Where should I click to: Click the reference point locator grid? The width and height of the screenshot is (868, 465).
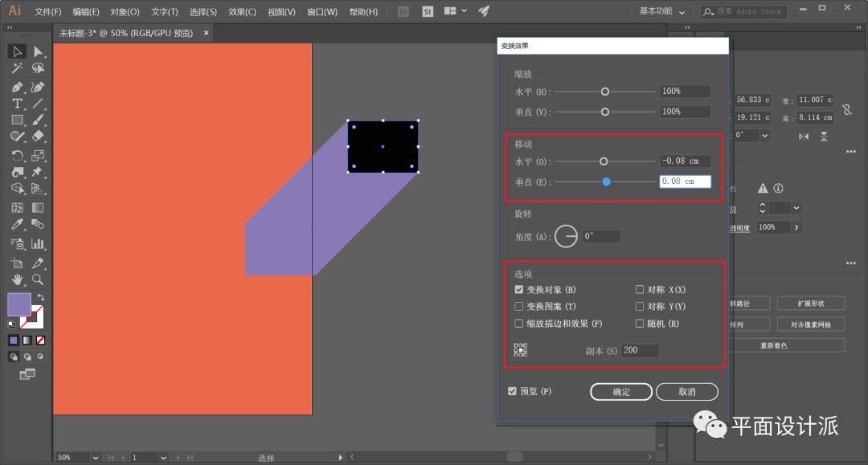pyautogui.click(x=521, y=350)
